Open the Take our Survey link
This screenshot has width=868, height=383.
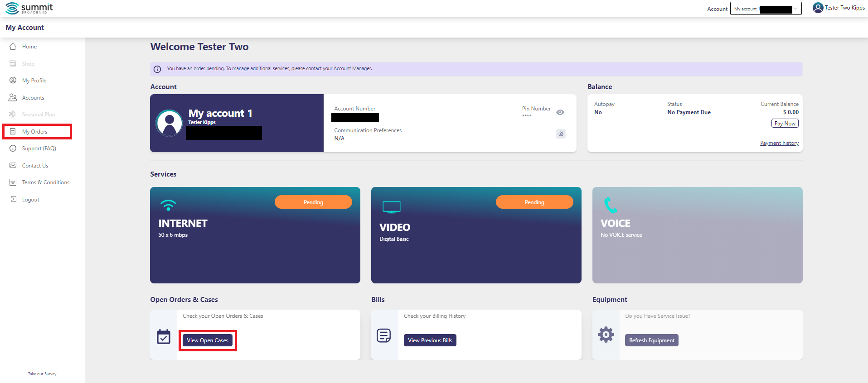tap(42, 374)
